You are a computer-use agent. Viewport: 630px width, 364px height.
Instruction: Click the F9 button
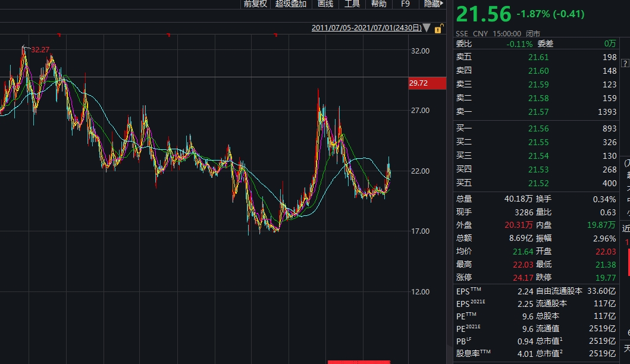click(405, 4)
